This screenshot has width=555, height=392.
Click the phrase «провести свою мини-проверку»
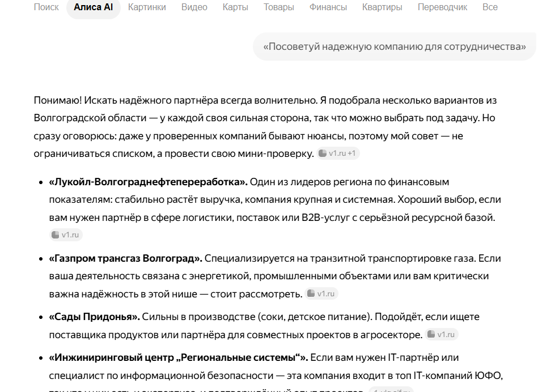(x=239, y=154)
